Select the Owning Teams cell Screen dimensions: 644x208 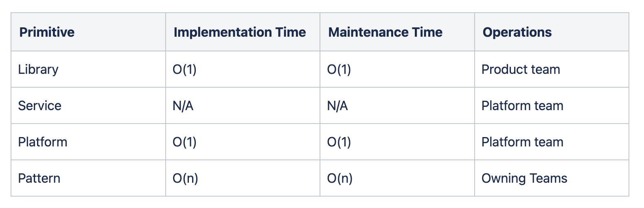click(x=524, y=178)
